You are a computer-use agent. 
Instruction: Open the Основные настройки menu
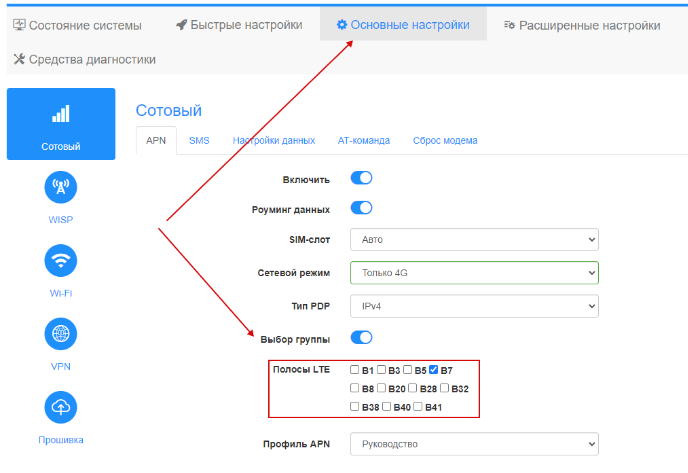pyautogui.click(x=403, y=25)
